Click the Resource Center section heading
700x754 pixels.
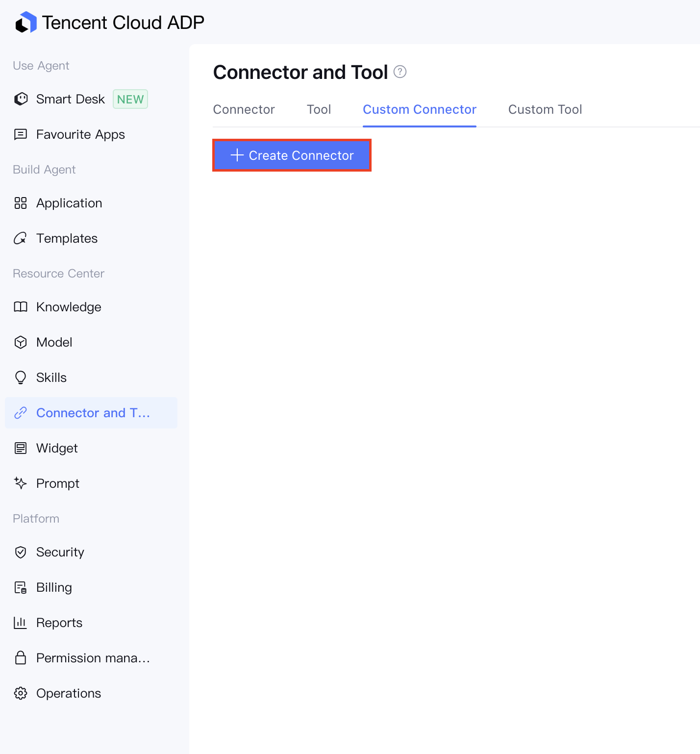[58, 274]
